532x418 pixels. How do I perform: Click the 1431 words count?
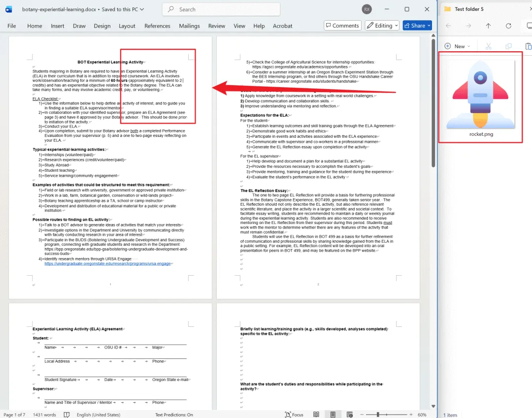pos(44,415)
